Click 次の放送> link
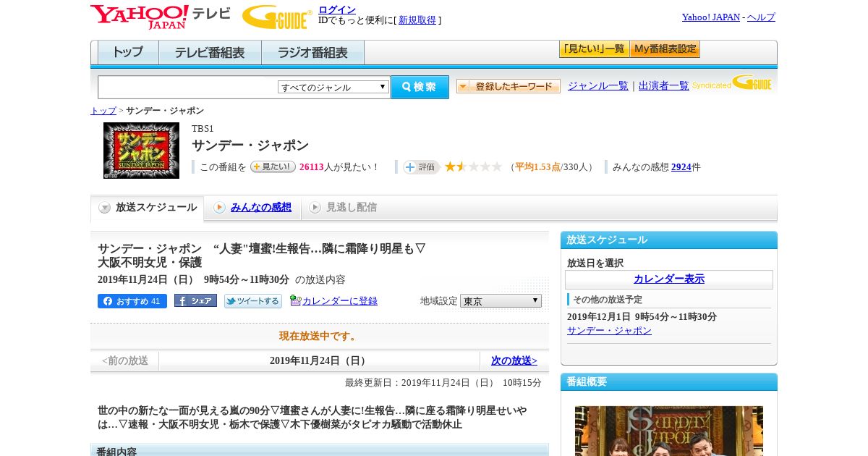 514,360
